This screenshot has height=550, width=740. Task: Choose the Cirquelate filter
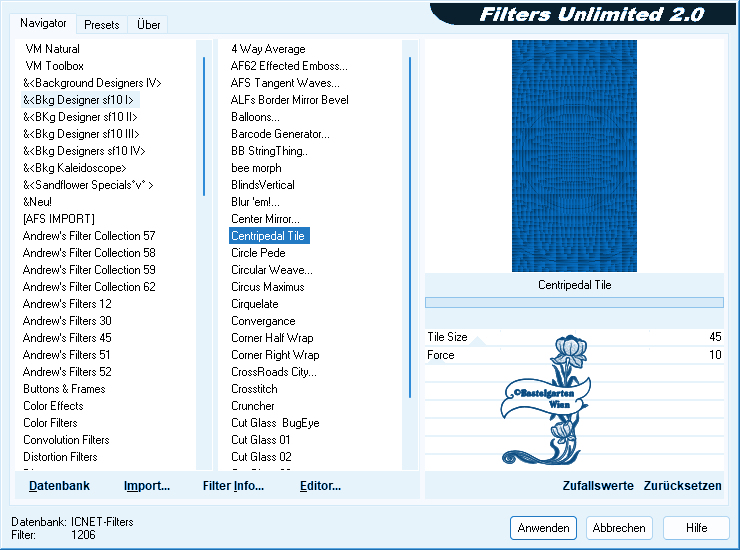tap(255, 304)
